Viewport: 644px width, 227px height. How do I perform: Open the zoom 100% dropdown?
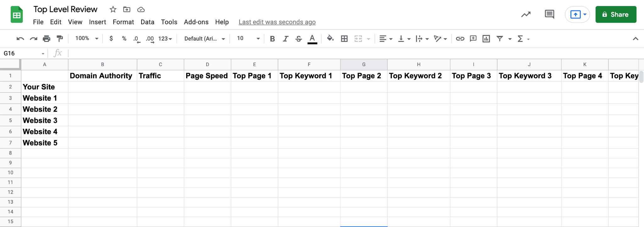coord(87,38)
